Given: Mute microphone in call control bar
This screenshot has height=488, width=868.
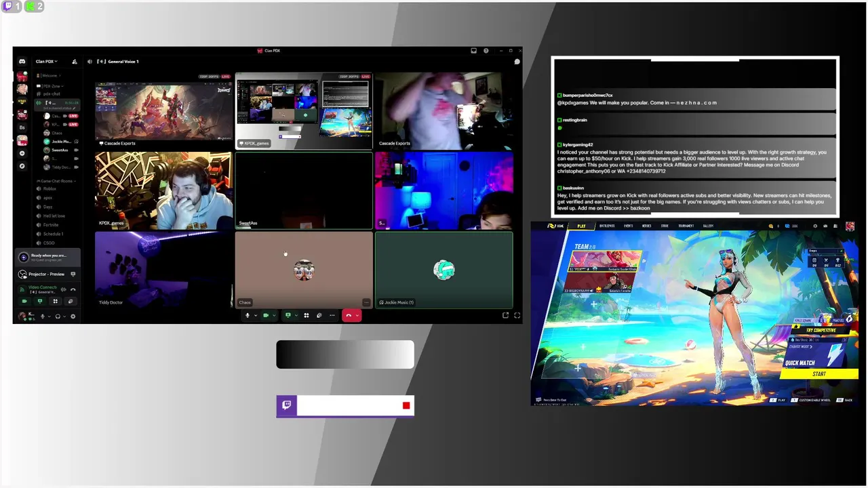Looking at the screenshot, I should click(x=248, y=315).
